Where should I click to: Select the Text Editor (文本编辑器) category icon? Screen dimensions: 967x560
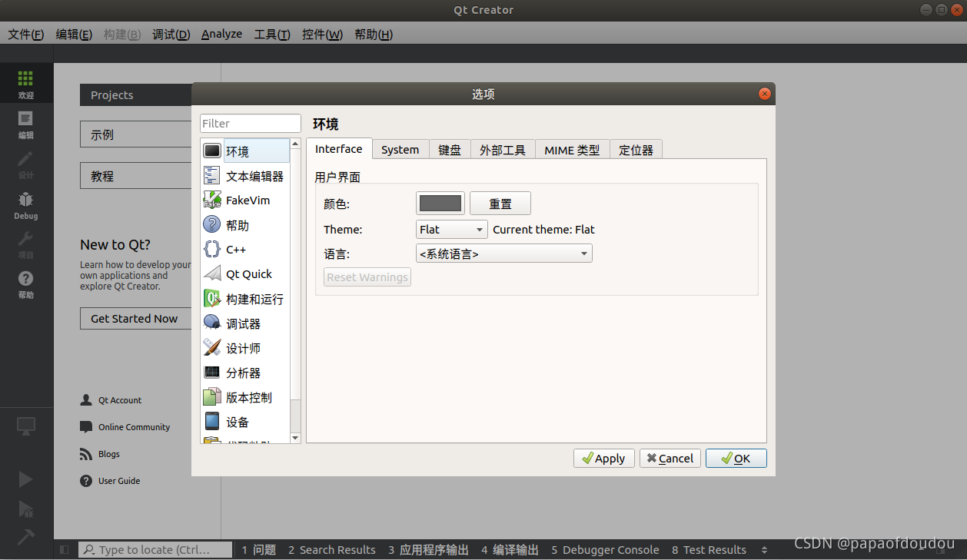(x=212, y=176)
